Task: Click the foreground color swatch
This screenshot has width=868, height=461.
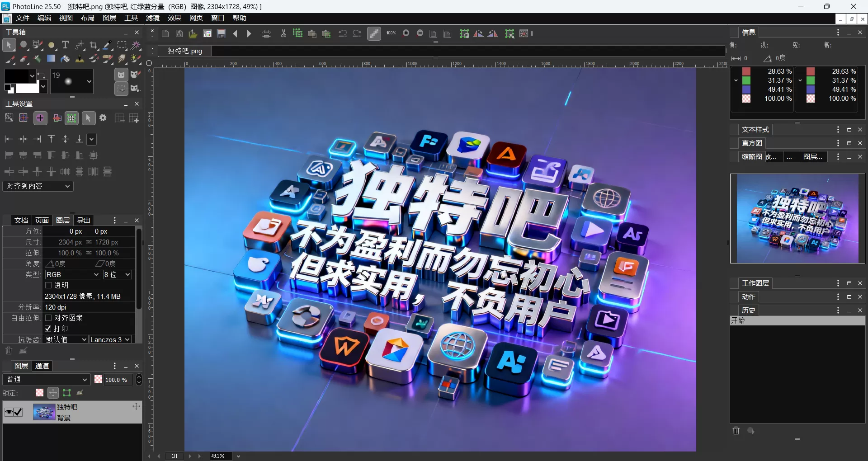Action: (x=17, y=76)
